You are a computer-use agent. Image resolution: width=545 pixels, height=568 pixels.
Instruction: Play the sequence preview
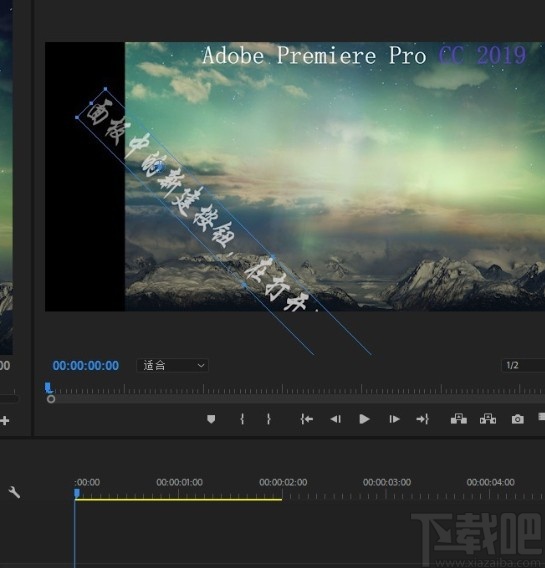(x=364, y=419)
